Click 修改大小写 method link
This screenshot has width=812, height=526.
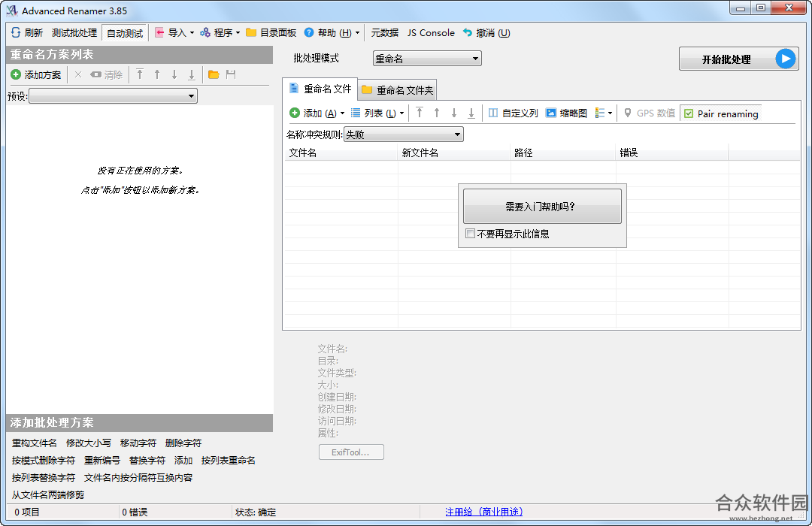pyautogui.click(x=89, y=443)
